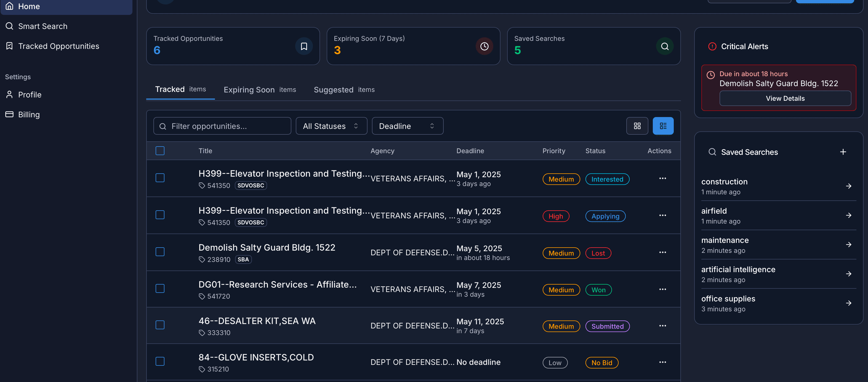Toggle select-all checkbox in table header
The image size is (868, 382).
[160, 151]
